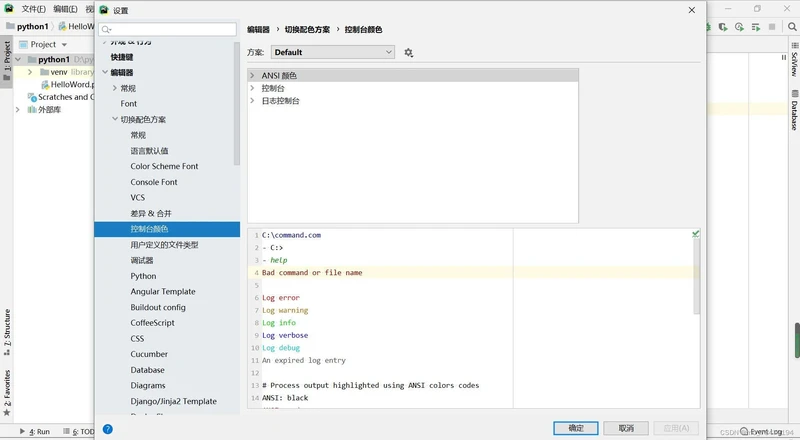800x440 pixels.
Task: Open the Project view dropdown arrow
Action: 64,45
